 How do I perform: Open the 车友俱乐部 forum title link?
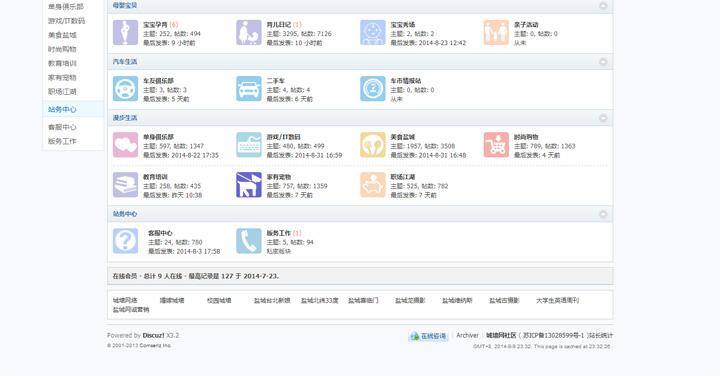click(158, 81)
